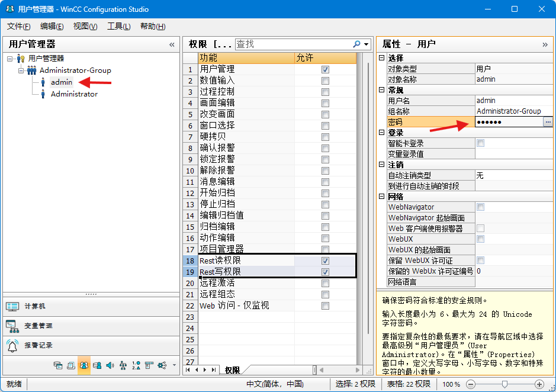Viewport: 556px width, 392px height.
Task: Click the 功能 column header
Action: pyautogui.click(x=246, y=58)
